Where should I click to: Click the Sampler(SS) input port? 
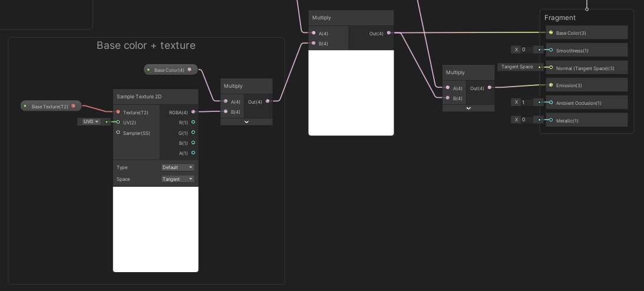(118, 133)
